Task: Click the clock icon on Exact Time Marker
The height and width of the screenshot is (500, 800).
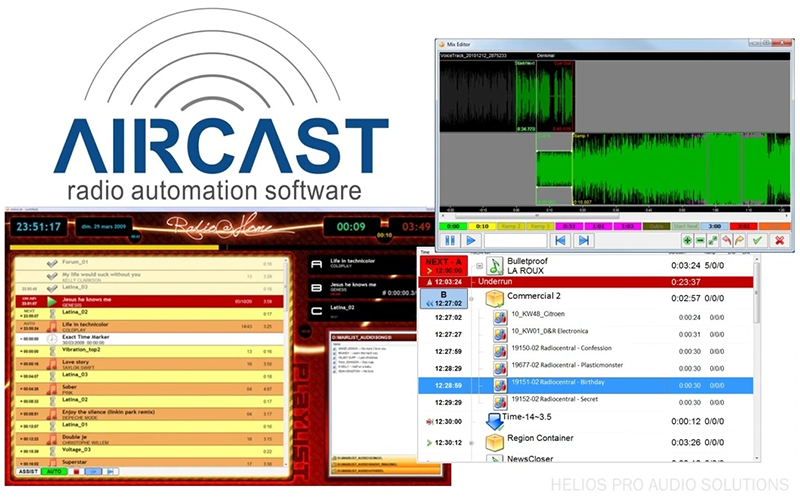Action: click(x=52, y=339)
